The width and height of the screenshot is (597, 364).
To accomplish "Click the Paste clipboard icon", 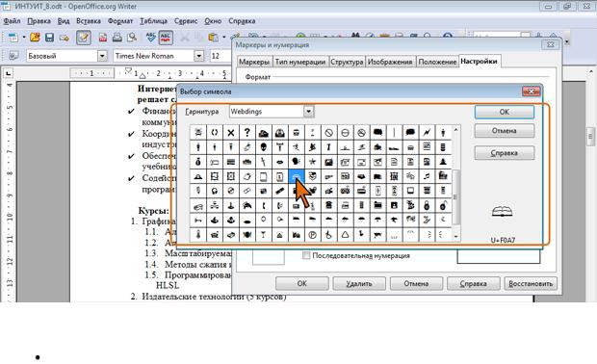I will pos(213,38).
